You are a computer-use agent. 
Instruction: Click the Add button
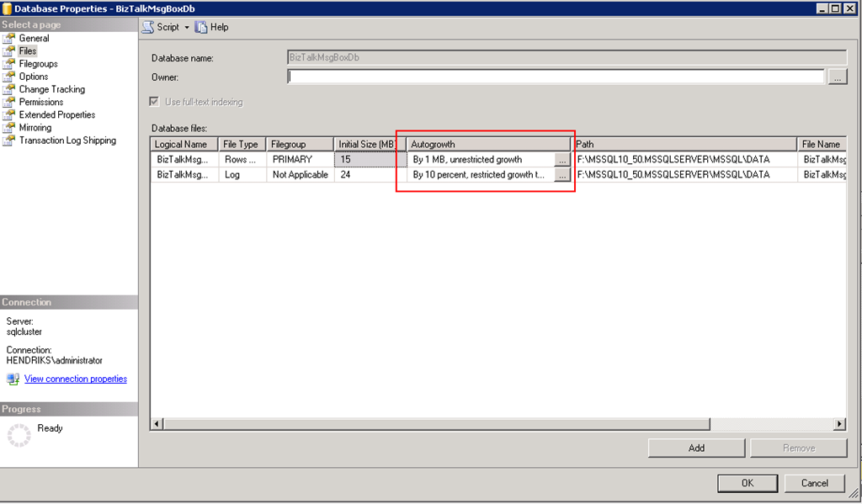(x=696, y=448)
